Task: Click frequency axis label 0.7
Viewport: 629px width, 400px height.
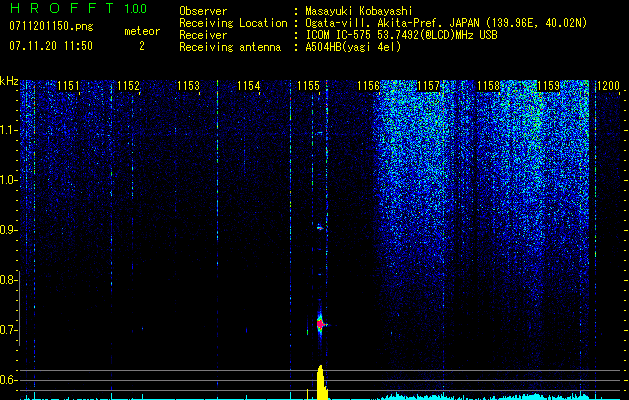Action: (7, 330)
